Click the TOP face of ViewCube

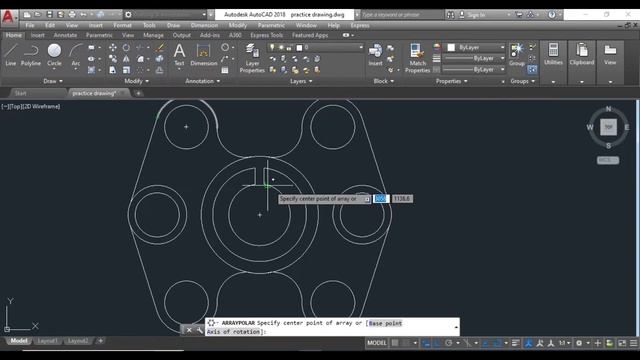pos(608,127)
